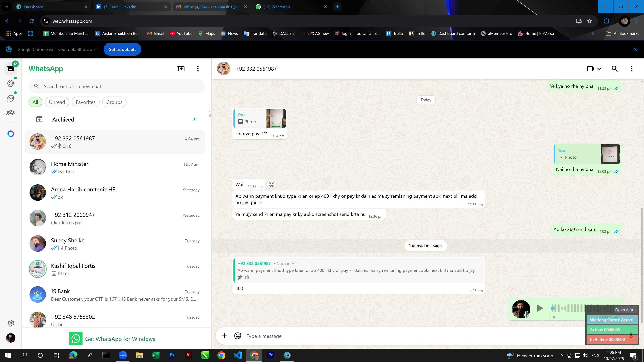The width and height of the screenshot is (644, 362).
Task: Open the chat list three-dot menu
Action: 198,69
